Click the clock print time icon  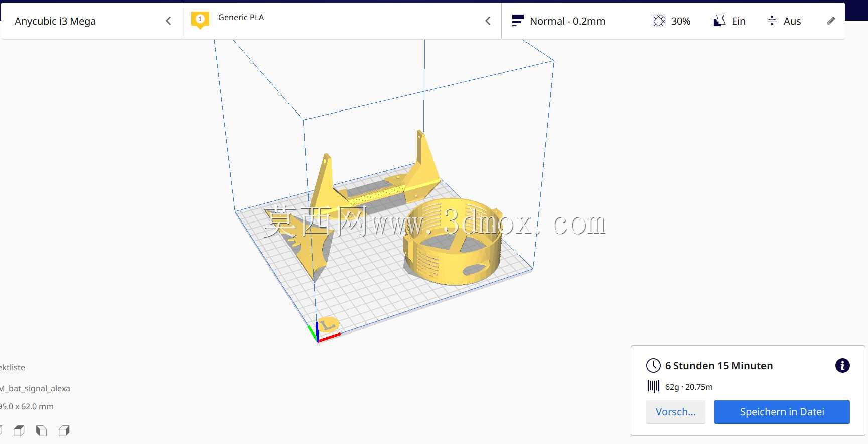(653, 365)
